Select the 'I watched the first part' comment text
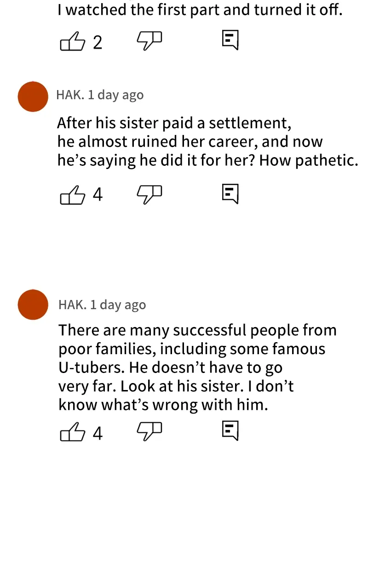 click(200, 10)
